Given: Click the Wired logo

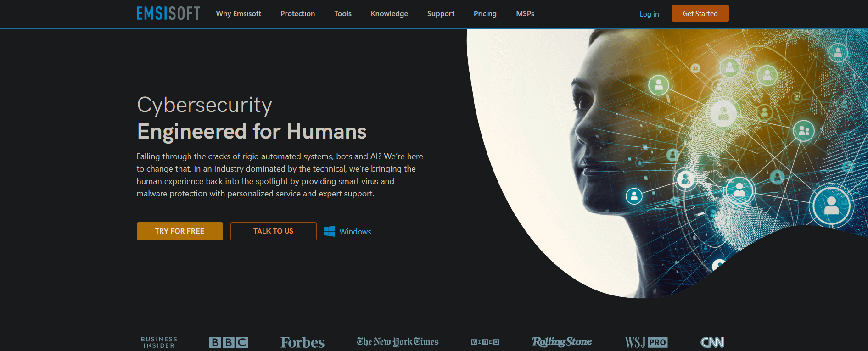Looking at the screenshot, I should coord(485,342).
